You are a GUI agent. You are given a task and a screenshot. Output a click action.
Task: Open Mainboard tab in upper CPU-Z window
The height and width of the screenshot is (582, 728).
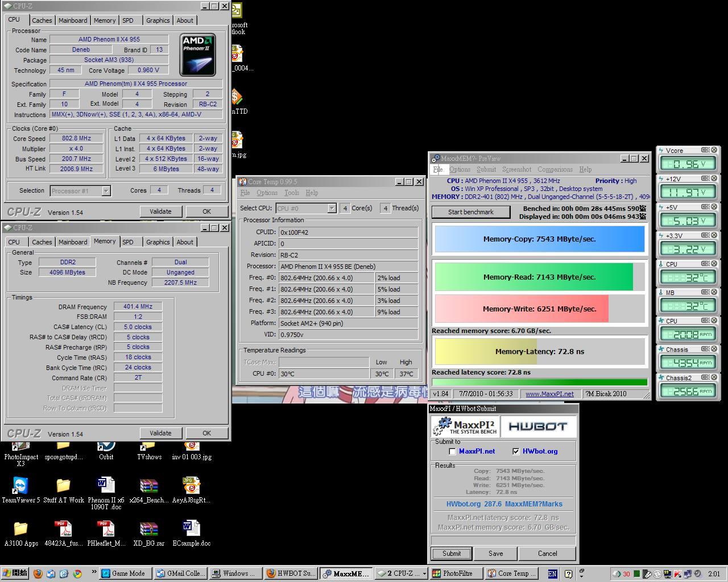point(73,20)
